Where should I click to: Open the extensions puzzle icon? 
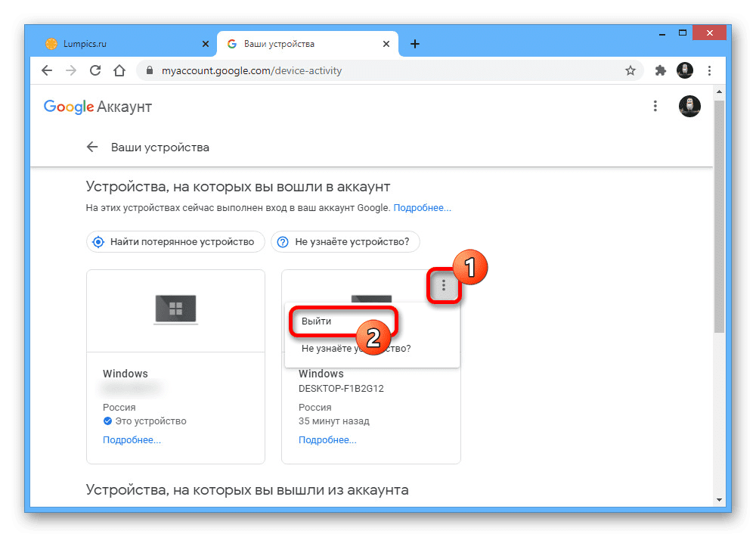coord(661,70)
